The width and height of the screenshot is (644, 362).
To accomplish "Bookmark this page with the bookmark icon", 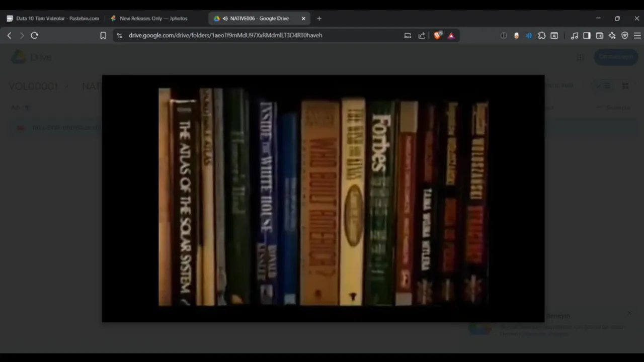I will (x=103, y=35).
